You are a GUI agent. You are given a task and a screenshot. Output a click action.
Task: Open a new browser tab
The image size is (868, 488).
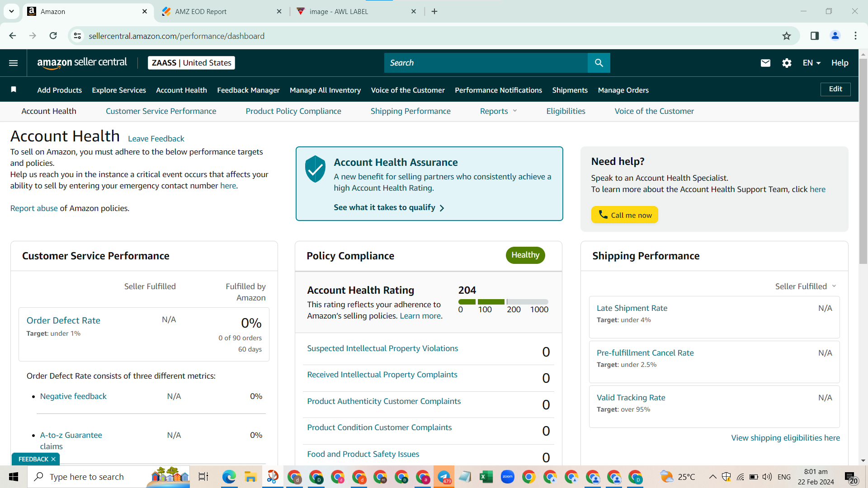pyautogui.click(x=434, y=11)
